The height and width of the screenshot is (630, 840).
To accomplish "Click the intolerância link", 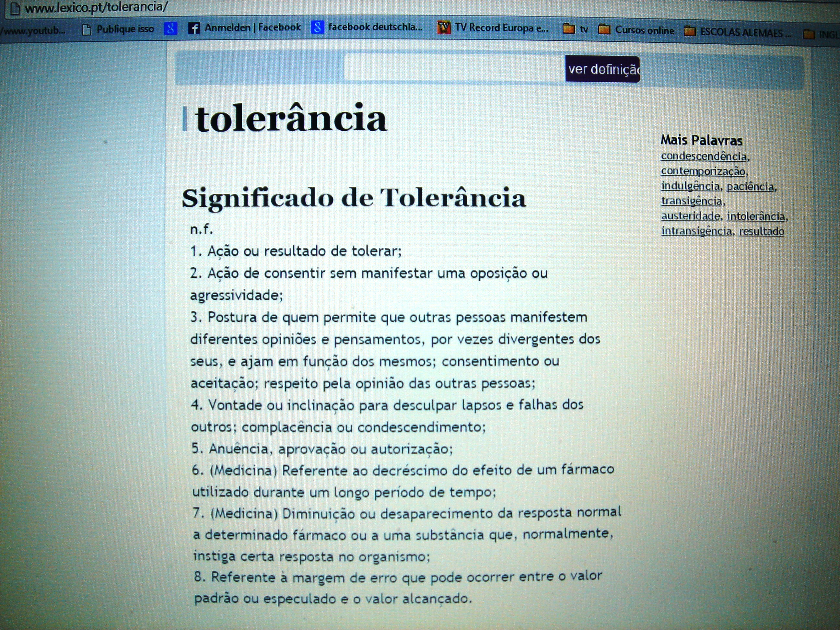I will point(756,216).
